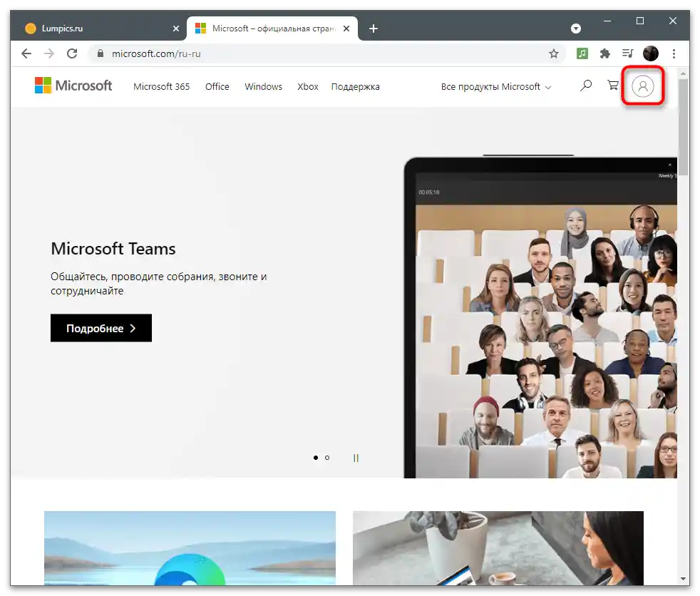Open the shopping cart icon

click(613, 85)
